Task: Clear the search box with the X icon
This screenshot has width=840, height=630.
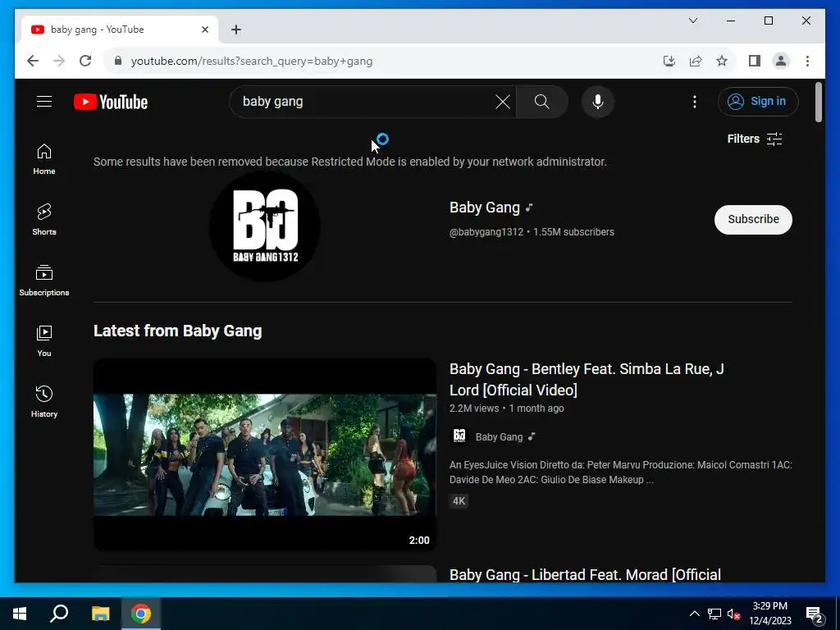Action: tap(503, 102)
